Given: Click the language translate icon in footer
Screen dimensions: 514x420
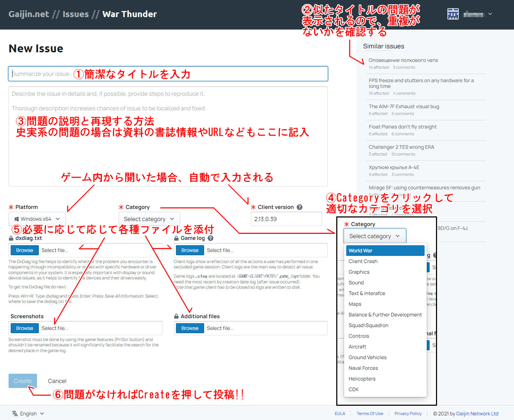Looking at the screenshot, I should (x=15, y=413).
